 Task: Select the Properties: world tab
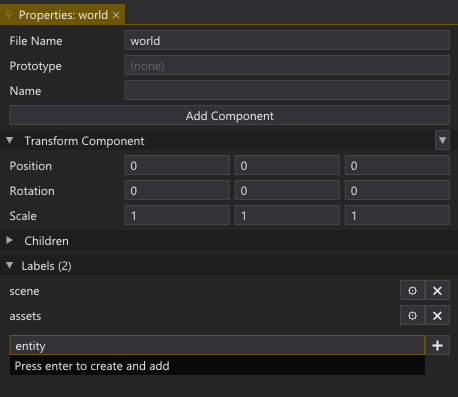(62, 15)
